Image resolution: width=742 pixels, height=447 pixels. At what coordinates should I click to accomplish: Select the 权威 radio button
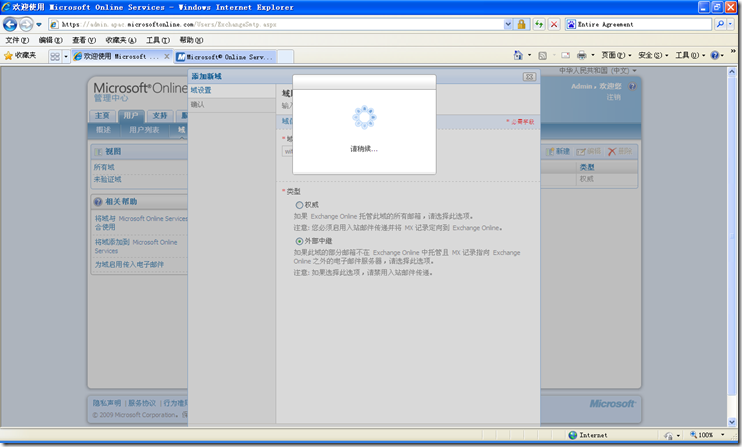click(x=299, y=205)
